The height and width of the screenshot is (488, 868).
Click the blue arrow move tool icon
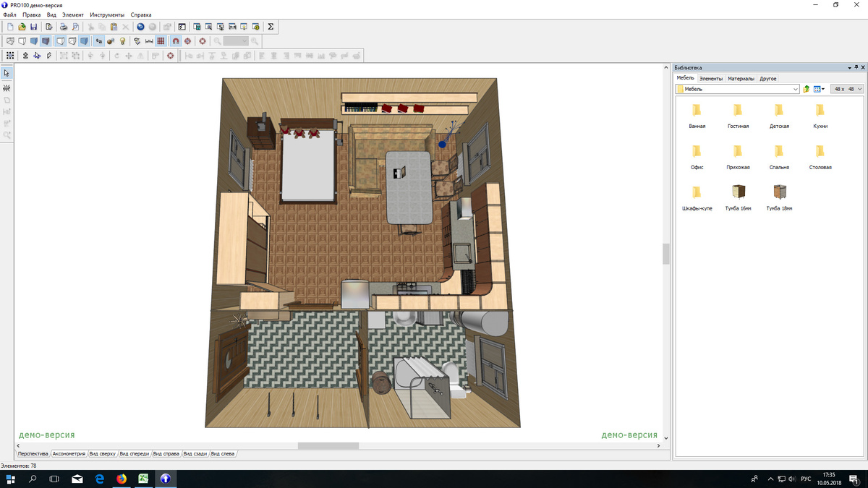(x=37, y=55)
